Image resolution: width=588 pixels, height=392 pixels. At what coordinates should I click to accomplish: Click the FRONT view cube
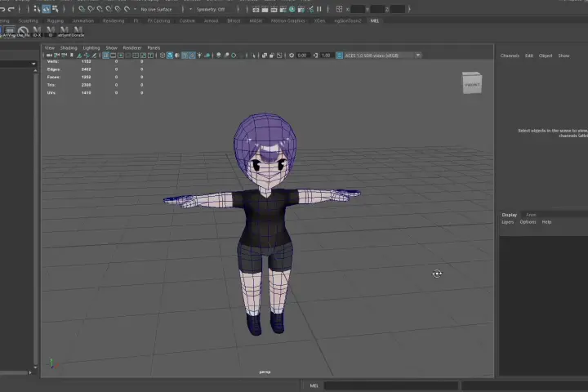pos(472,83)
